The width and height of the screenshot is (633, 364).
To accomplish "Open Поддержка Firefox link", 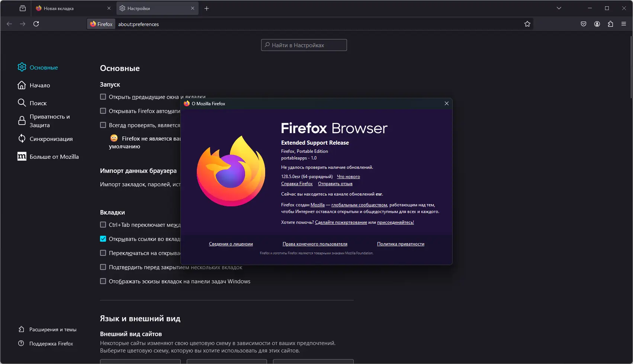I will coord(46,344).
